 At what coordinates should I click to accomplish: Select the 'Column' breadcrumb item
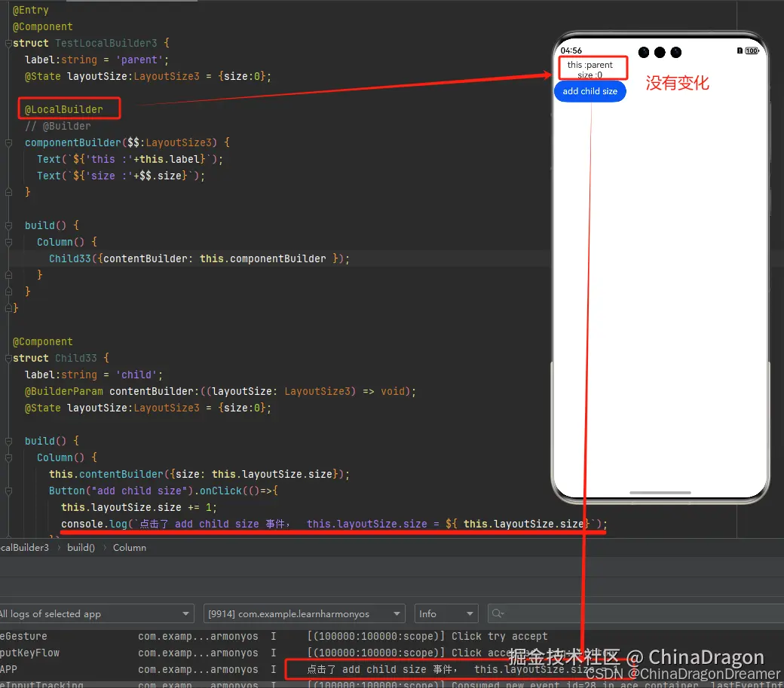(x=130, y=548)
